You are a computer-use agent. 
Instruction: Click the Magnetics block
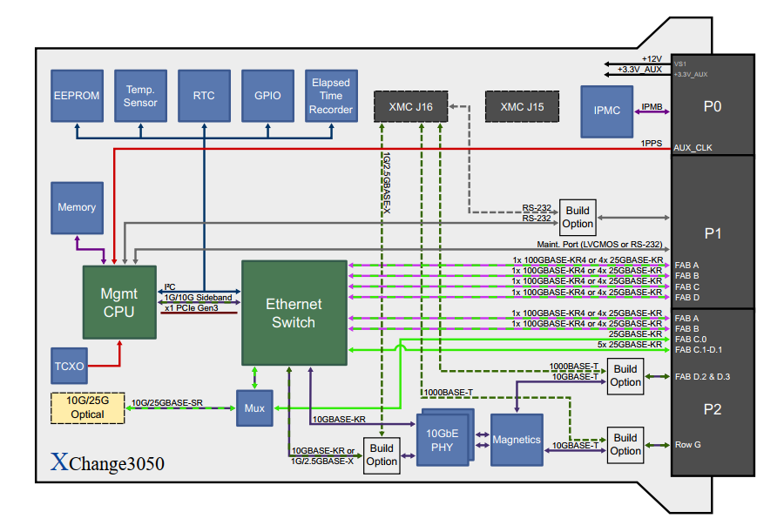(x=517, y=440)
